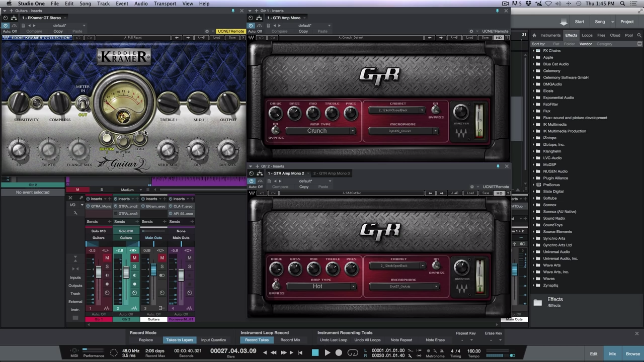Open the Transport menu
This screenshot has height=362, width=644.
tap(165, 4)
